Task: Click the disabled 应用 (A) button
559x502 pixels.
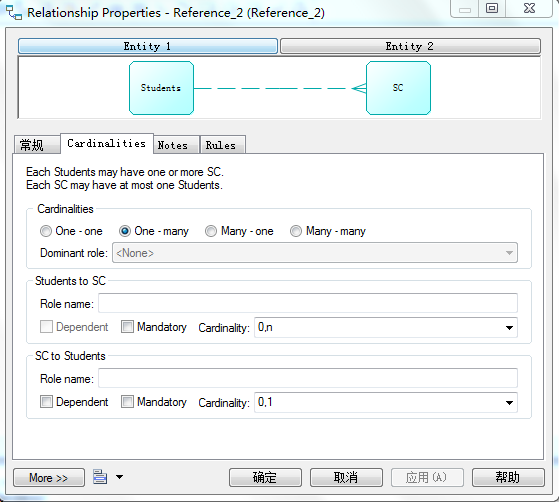Action: [x=427, y=478]
